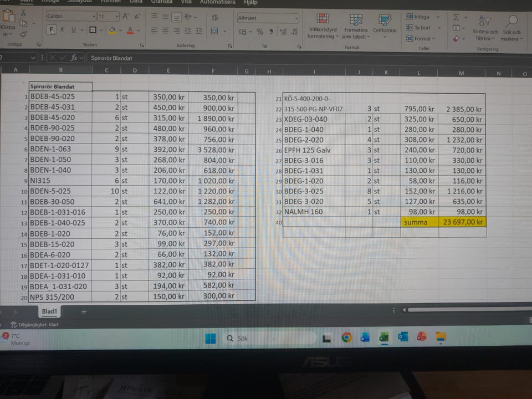Click the Clear eraser icon
The width and height of the screenshot is (532, 399).
click(x=456, y=39)
